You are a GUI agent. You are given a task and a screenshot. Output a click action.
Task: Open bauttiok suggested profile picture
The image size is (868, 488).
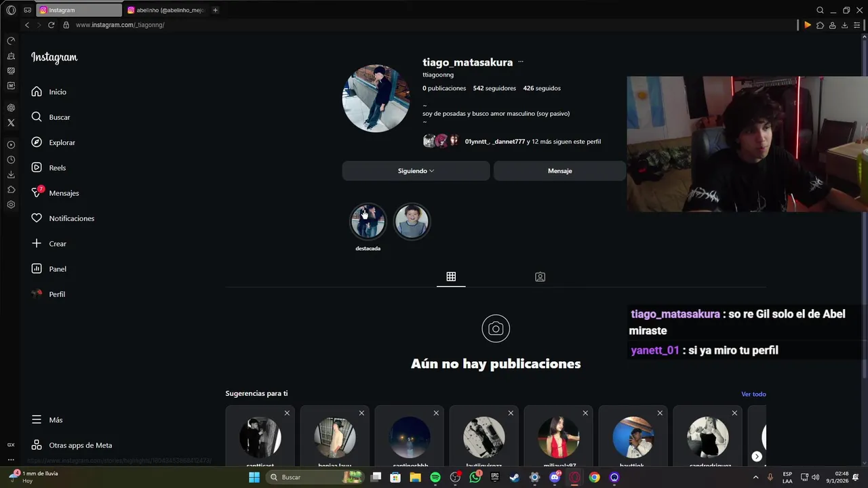[x=633, y=437]
